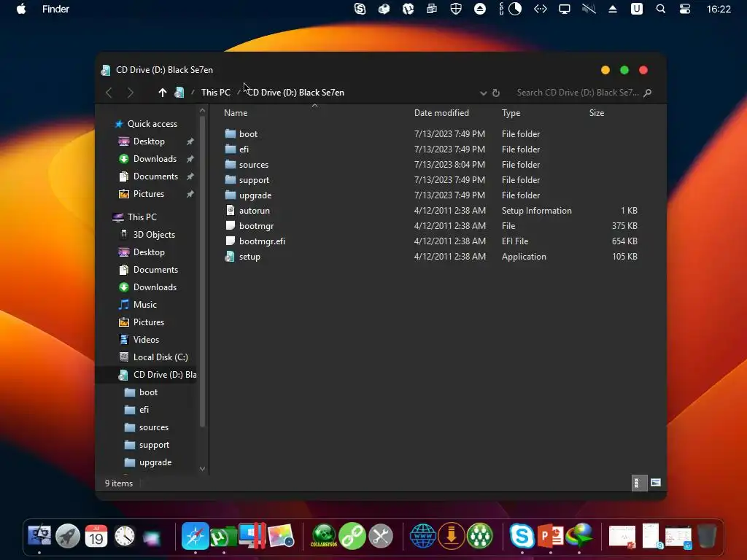Select This PC in navigation pane
The width and height of the screenshot is (747, 560).
(x=142, y=217)
